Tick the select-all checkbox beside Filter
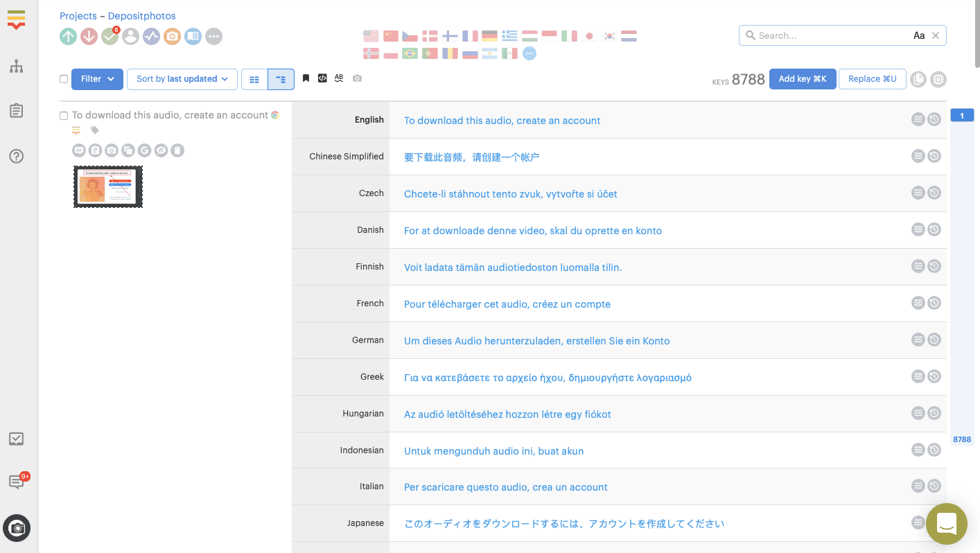This screenshot has width=980, height=553. 64,79
